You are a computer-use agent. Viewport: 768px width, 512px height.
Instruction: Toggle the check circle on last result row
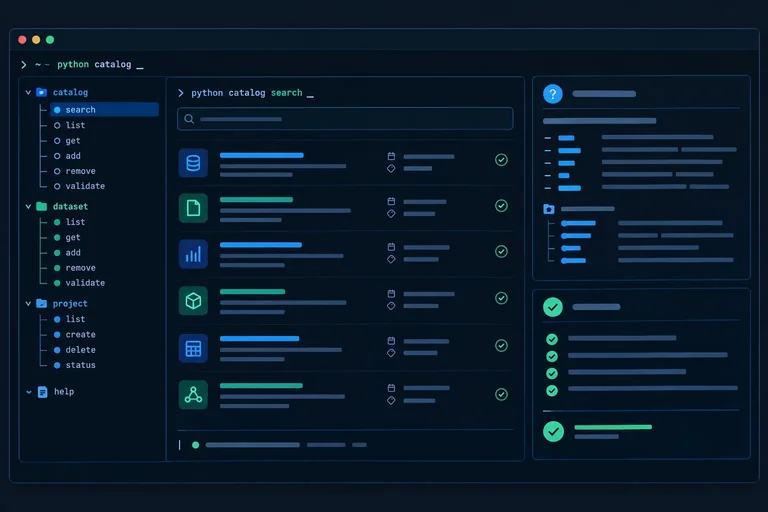[501, 394]
